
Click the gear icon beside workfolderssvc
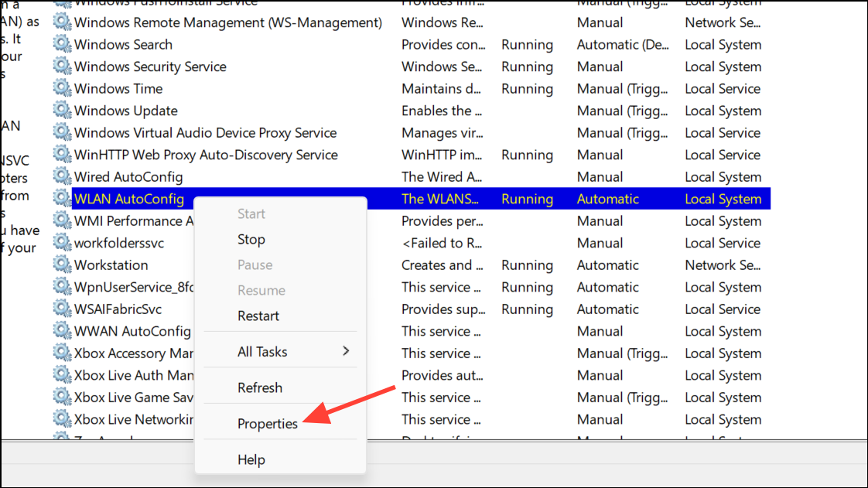pos(62,243)
